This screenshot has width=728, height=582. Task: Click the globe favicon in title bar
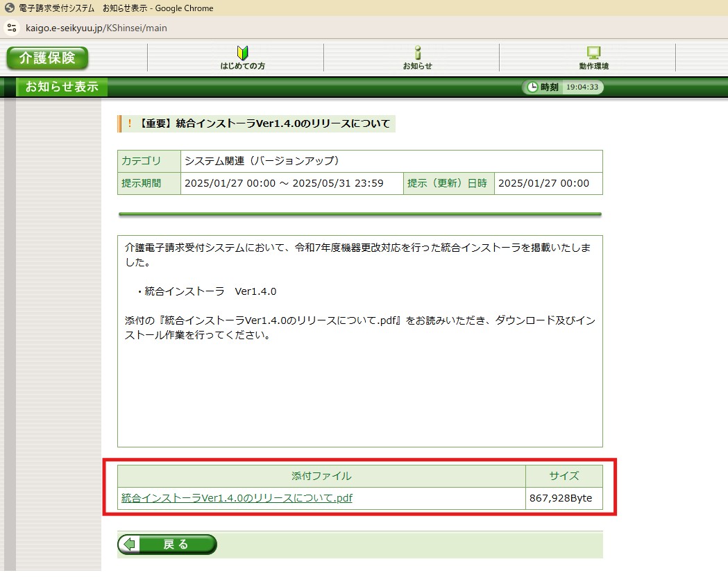(x=10, y=8)
